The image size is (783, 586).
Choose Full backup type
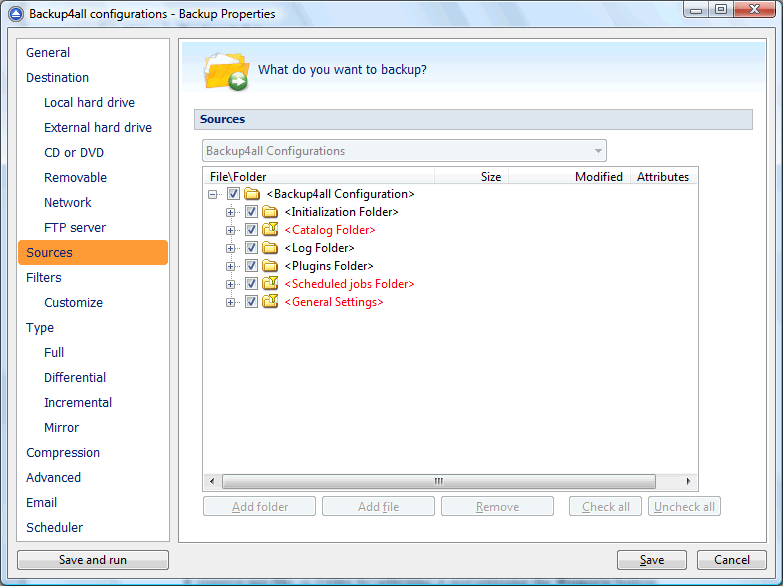pos(54,352)
